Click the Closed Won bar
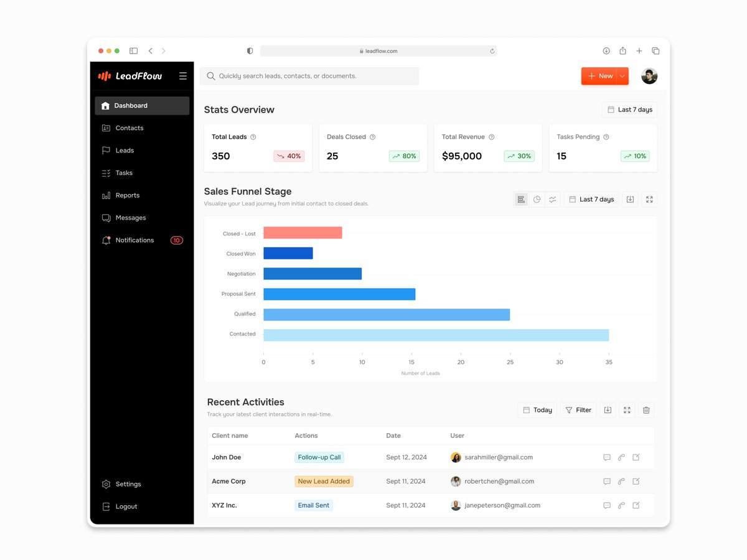The image size is (747, 560). tap(288, 253)
